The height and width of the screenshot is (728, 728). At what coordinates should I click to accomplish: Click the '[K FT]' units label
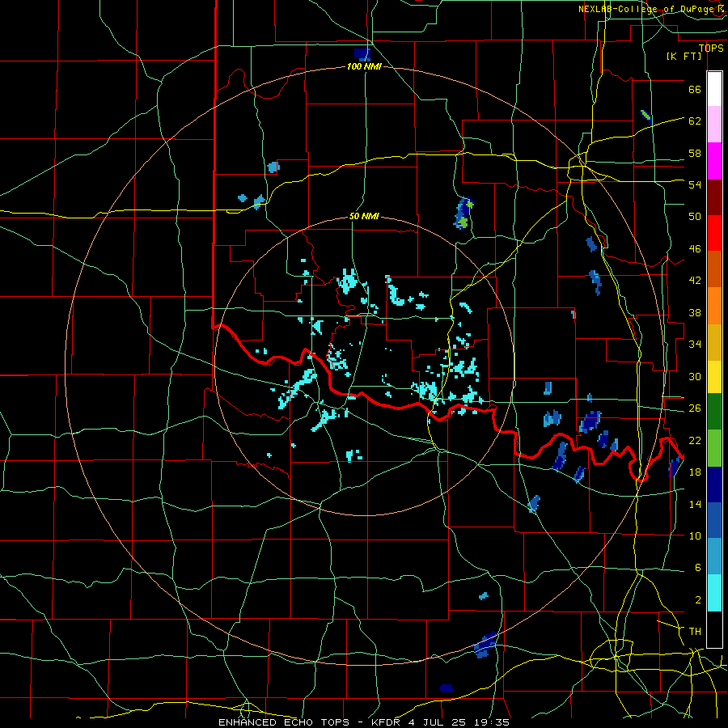tap(684, 57)
